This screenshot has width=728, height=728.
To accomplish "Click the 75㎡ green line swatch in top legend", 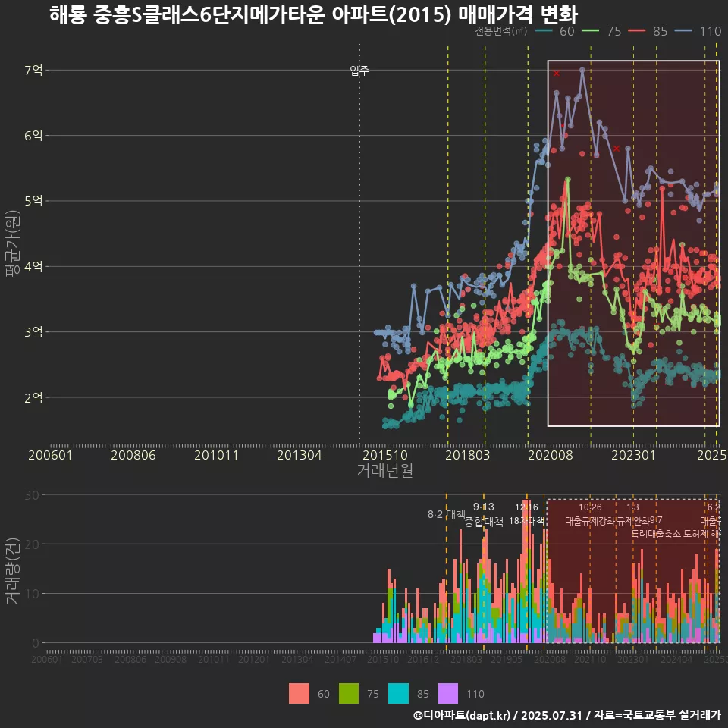I will 590,31.
